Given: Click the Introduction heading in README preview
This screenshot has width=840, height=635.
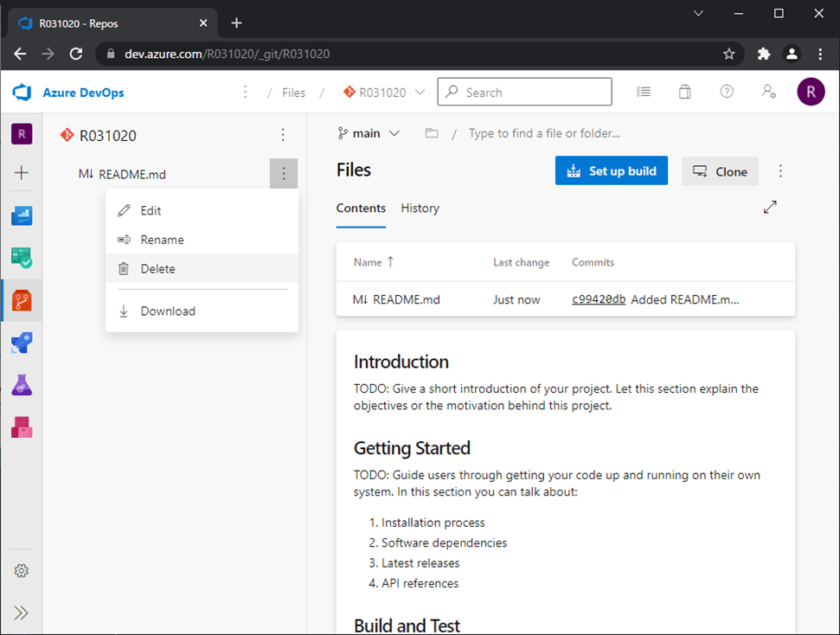Looking at the screenshot, I should (x=401, y=362).
